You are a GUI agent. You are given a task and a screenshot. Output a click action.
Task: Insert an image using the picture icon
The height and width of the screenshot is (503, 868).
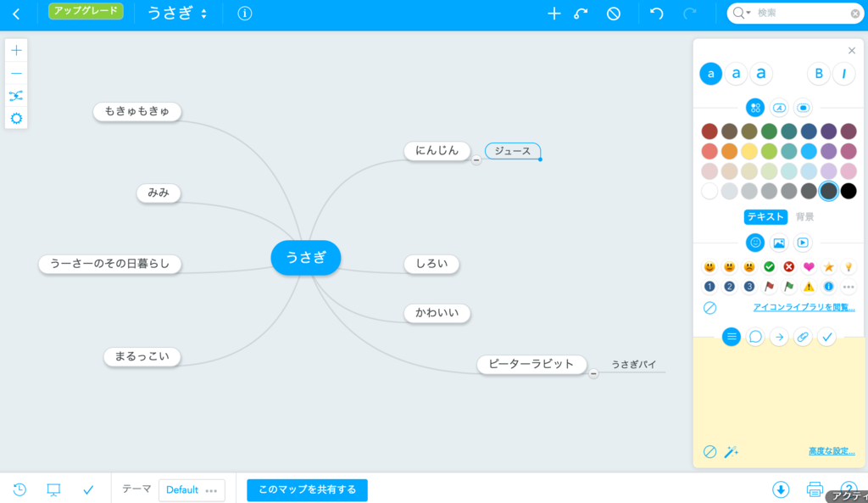[x=780, y=243]
